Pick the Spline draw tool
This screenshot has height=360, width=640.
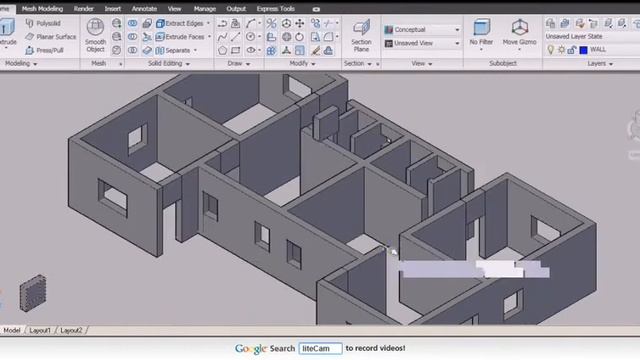click(x=222, y=37)
